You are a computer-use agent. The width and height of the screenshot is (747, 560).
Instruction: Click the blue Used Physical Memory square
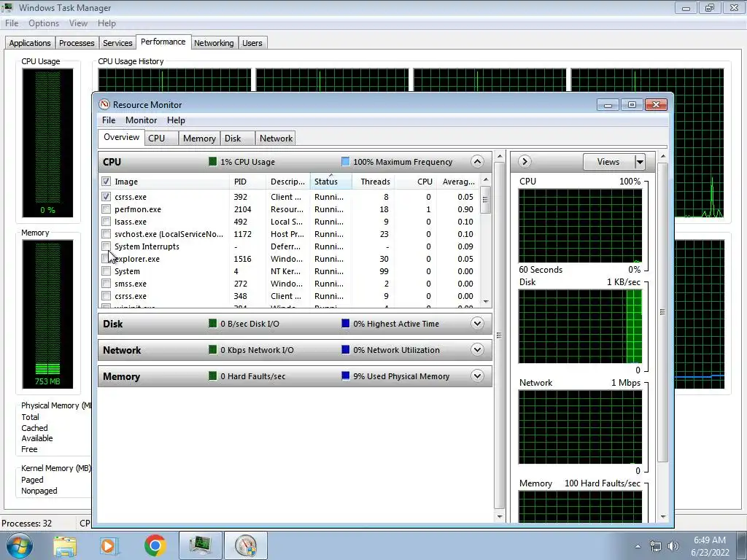point(345,376)
